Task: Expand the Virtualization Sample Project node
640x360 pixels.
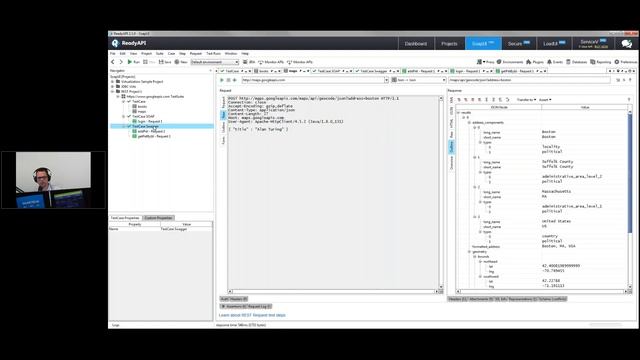Action: 113,82
